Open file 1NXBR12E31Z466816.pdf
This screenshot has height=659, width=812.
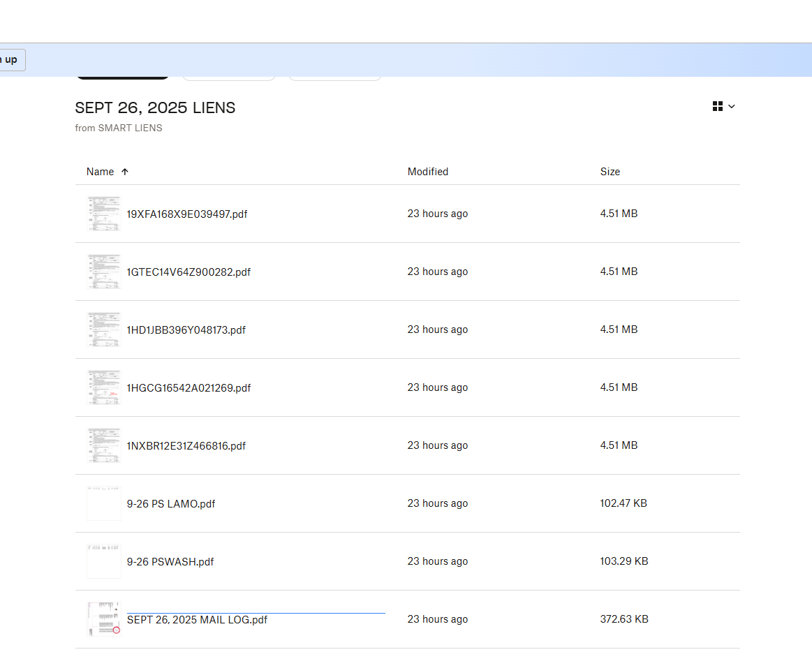pos(186,446)
